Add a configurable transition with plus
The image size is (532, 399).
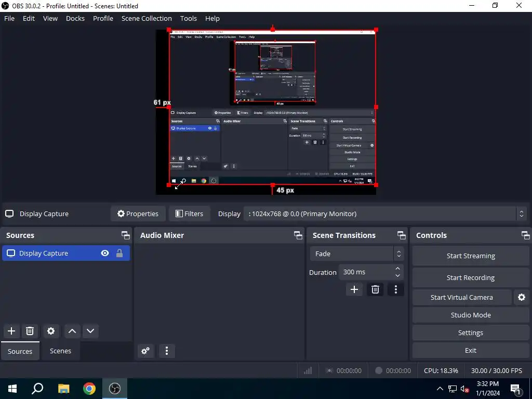(354, 289)
